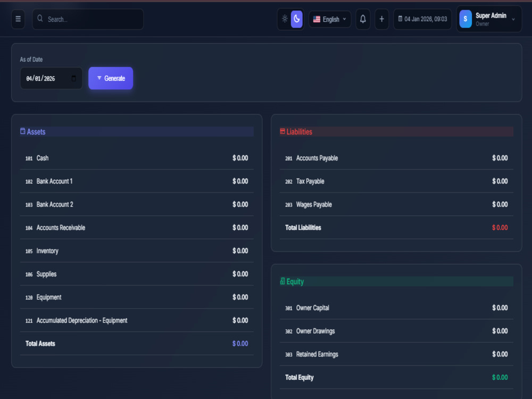Click the Equity section icon
The height and width of the screenshot is (399, 532).
click(282, 281)
